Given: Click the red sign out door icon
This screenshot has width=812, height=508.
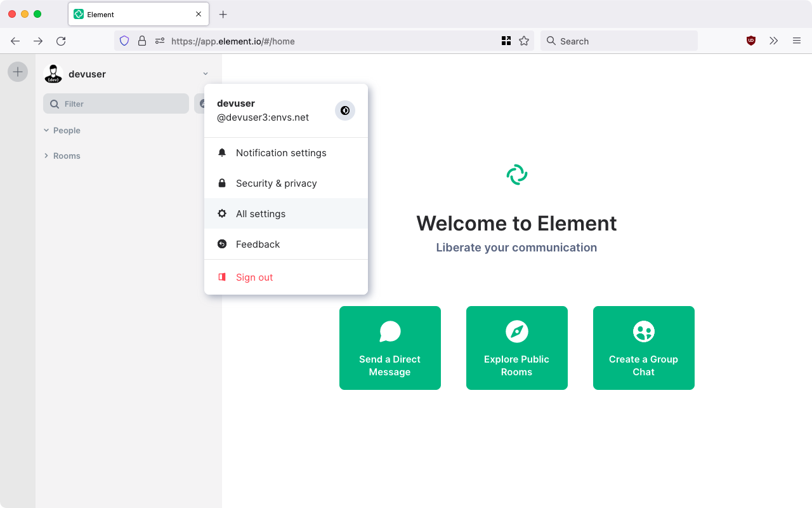Looking at the screenshot, I should click(x=222, y=277).
